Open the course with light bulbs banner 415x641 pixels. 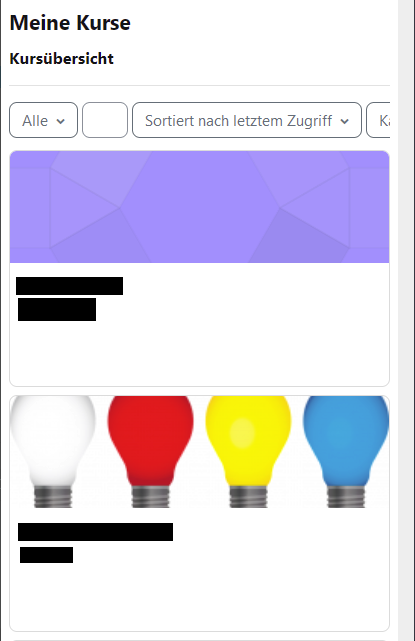(x=200, y=452)
